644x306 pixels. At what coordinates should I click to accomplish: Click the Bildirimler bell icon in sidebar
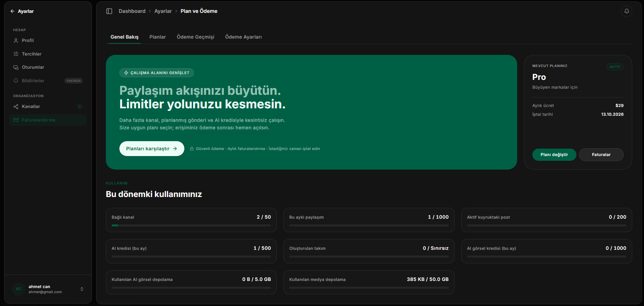[x=16, y=81]
